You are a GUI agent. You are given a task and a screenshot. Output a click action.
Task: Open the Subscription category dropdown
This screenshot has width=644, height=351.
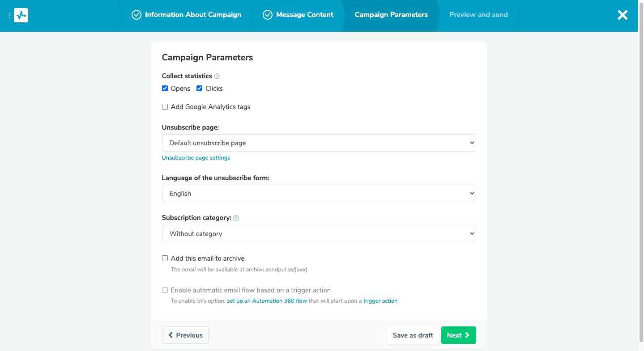point(319,234)
